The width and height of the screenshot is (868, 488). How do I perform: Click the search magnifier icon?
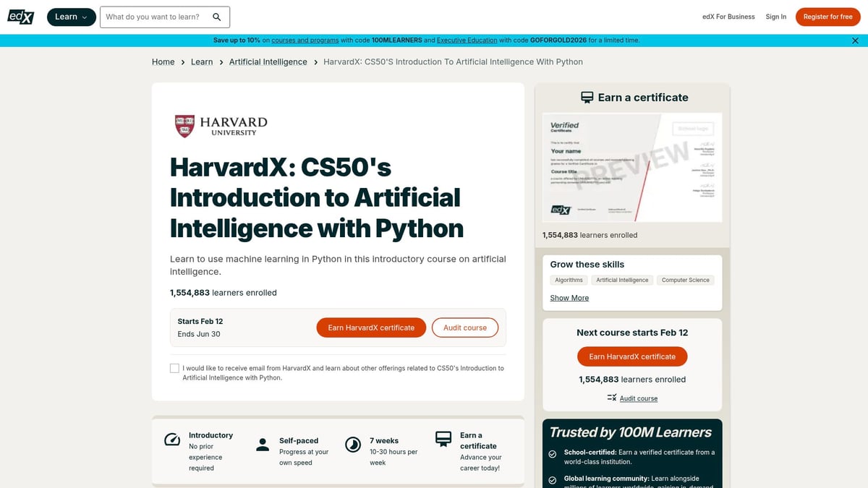tap(217, 17)
